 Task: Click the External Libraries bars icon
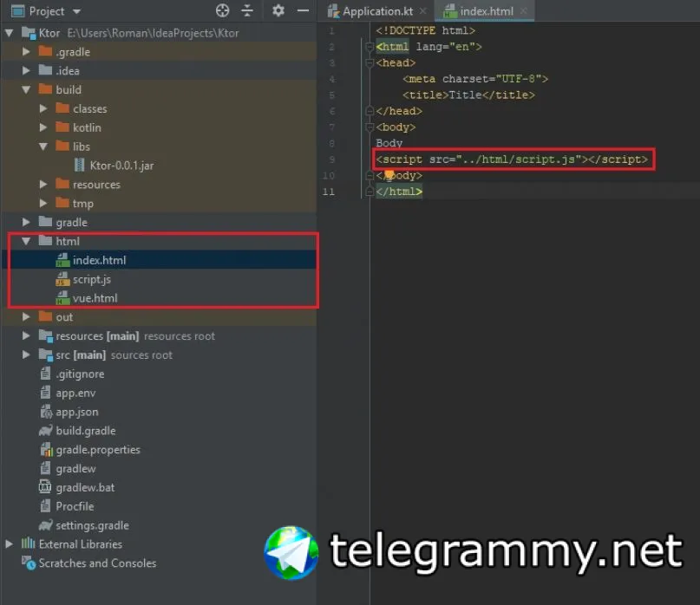point(28,543)
